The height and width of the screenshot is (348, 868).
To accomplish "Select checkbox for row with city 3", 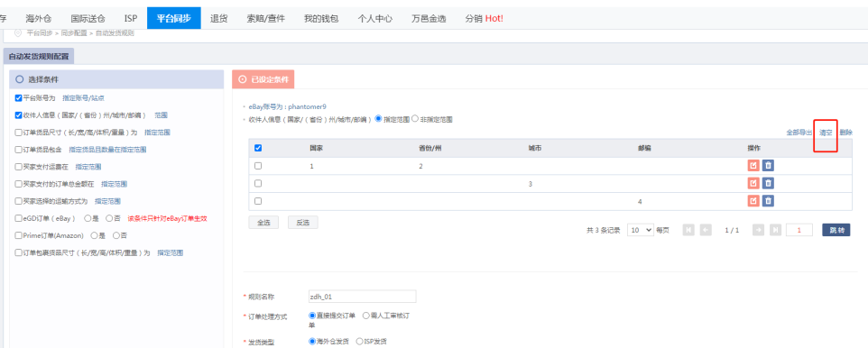I will [x=258, y=183].
